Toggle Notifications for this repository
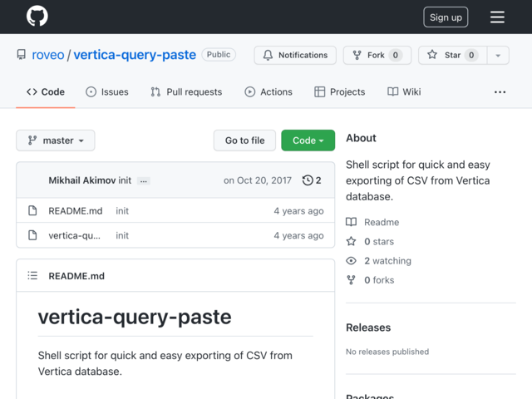The height and width of the screenshot is (399, 532). (295, 55)
